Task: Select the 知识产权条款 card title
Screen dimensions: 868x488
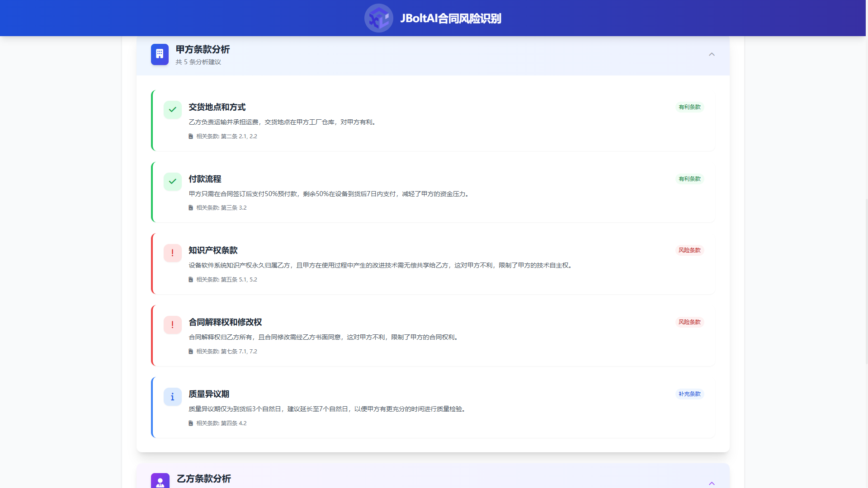Action: (x=213, y=250)
